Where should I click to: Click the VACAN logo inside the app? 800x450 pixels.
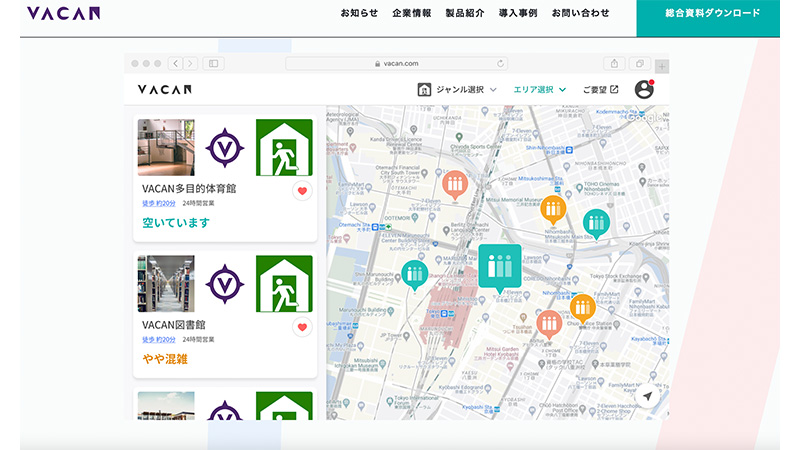pyautogui.click(x=165, y=90)
